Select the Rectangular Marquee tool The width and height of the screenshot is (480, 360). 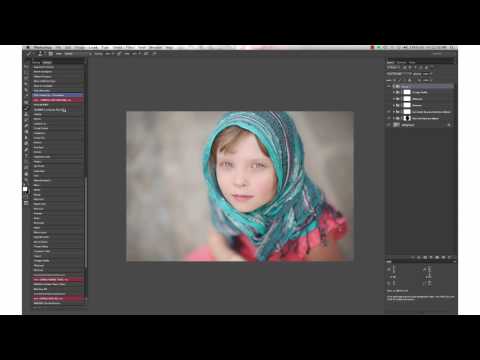point(26,72)
